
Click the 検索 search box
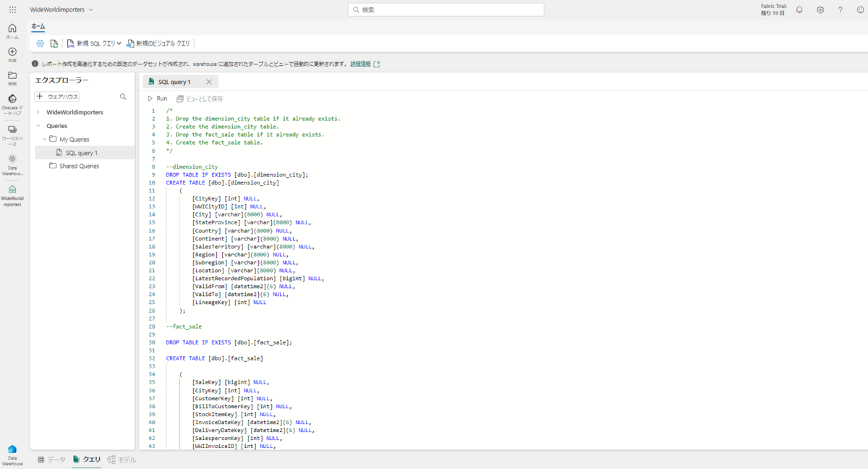click(x=446, y=9)
